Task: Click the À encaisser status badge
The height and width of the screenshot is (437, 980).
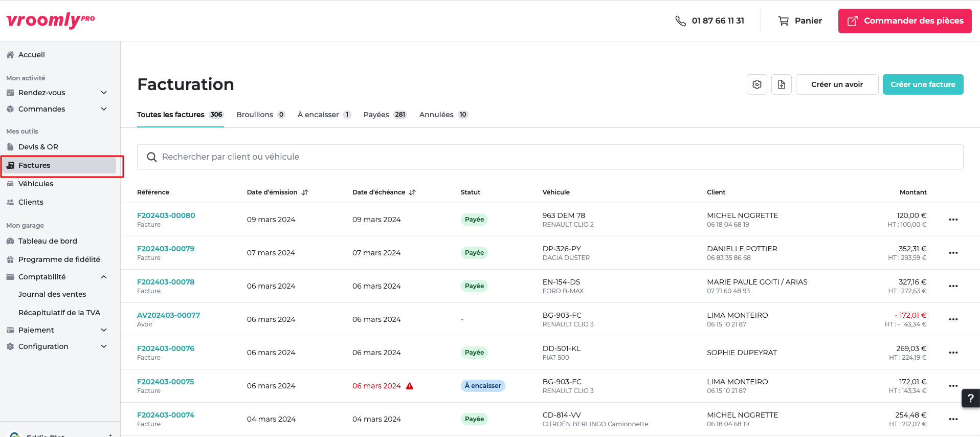Action: tap(483, 386)
